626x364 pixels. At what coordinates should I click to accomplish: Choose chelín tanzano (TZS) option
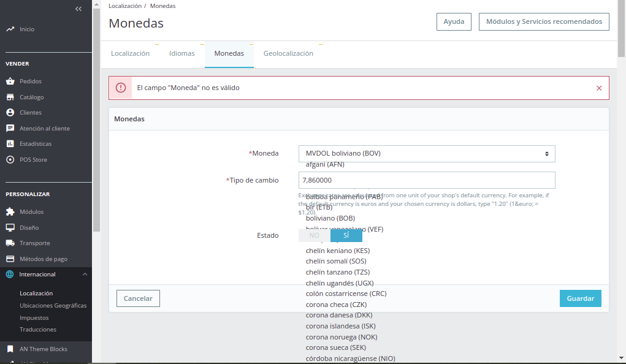(338, 272)
